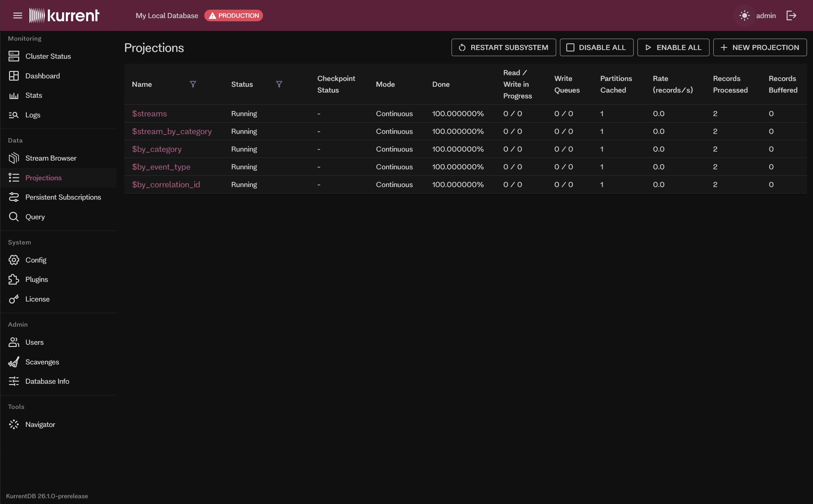
Task: Go to Users page
Action: tap(34, 342)
